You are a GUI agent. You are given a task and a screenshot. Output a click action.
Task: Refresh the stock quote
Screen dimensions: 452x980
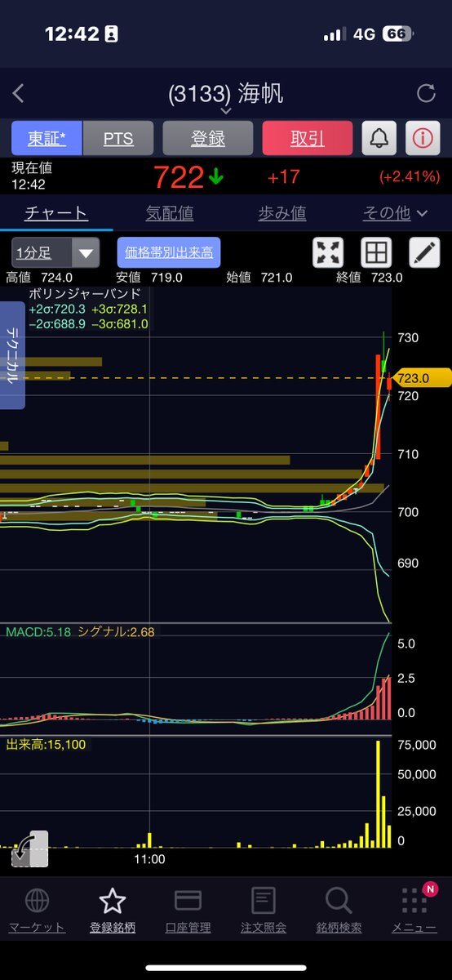coord(426,93)
